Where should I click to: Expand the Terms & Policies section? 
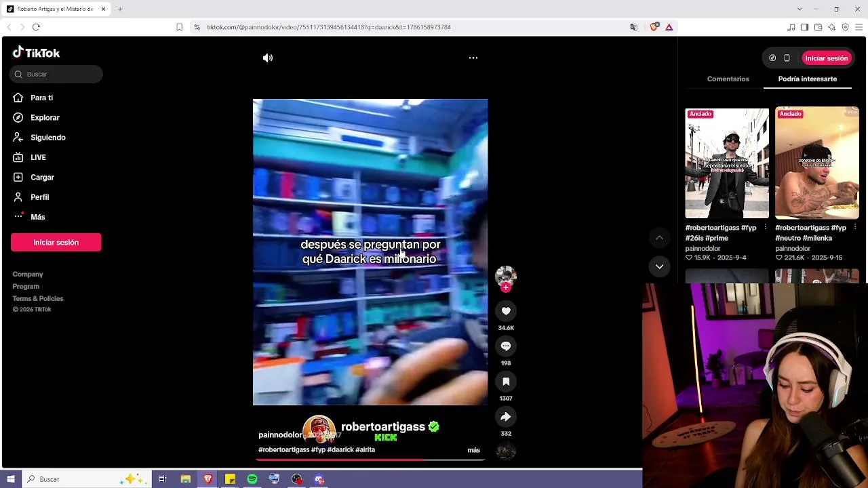(x=38, y=299)
